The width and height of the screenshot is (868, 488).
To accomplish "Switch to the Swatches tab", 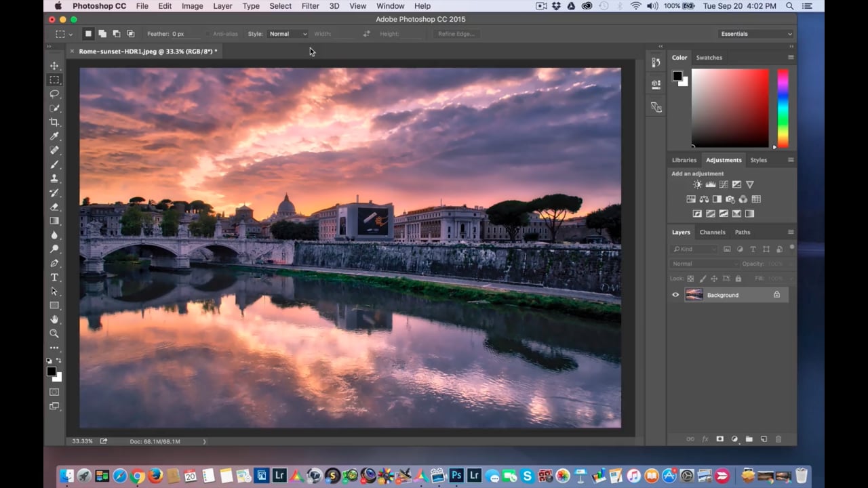I will [709, 58].
